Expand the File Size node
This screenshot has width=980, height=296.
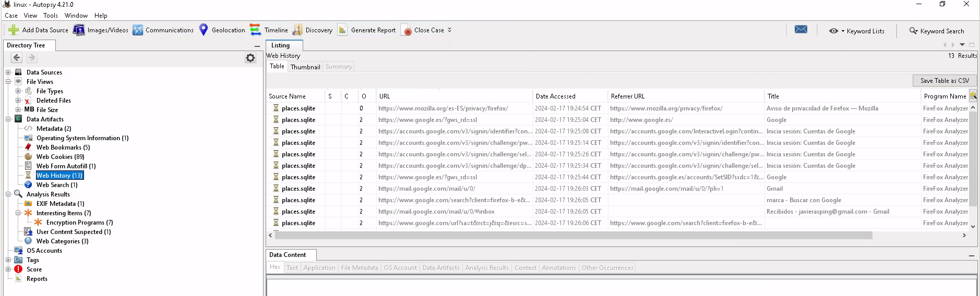pyautogui.click(x=18, y=110)
